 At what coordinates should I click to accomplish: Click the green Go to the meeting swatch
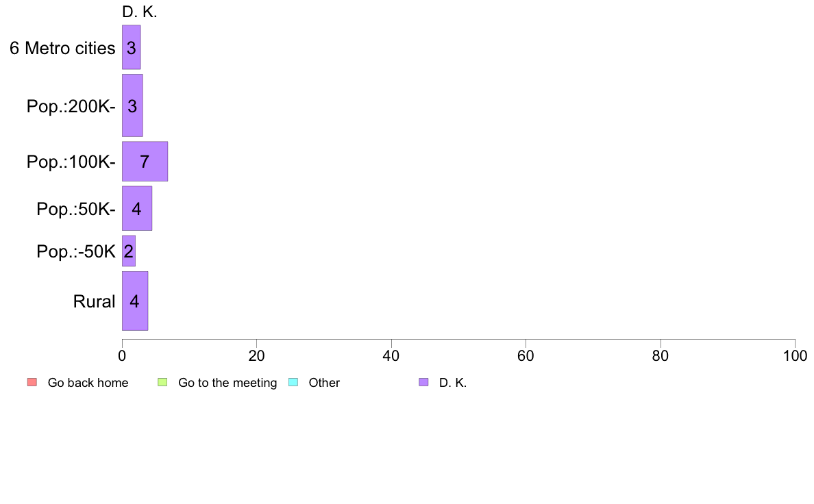[x=162, y=383]
